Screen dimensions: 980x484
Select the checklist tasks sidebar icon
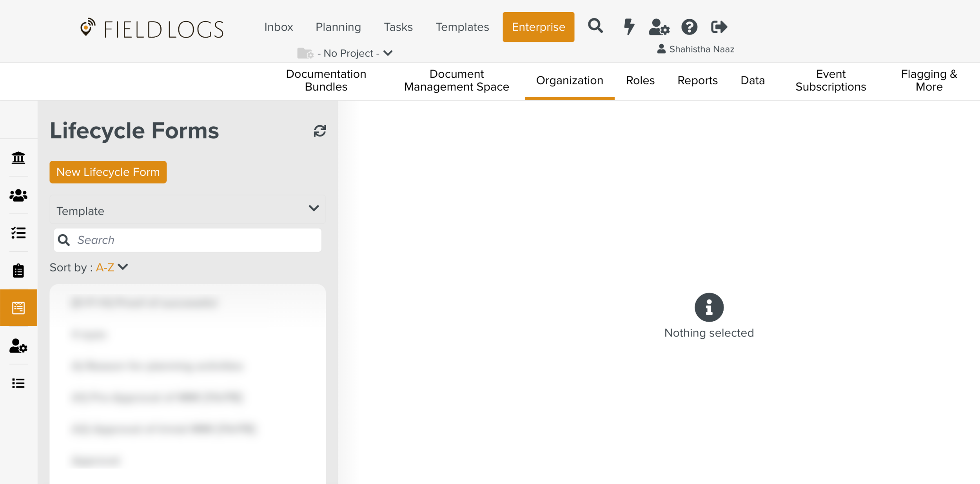click(x=18, y=233)
